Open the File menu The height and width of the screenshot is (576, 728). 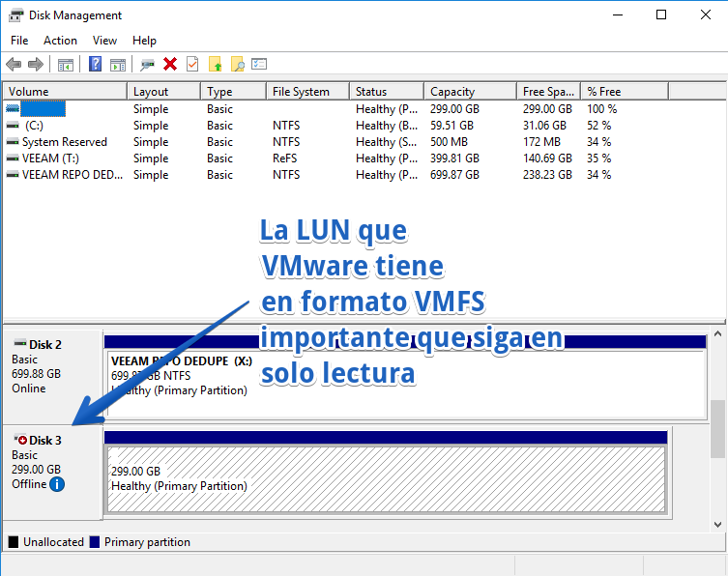click(19, 41)
